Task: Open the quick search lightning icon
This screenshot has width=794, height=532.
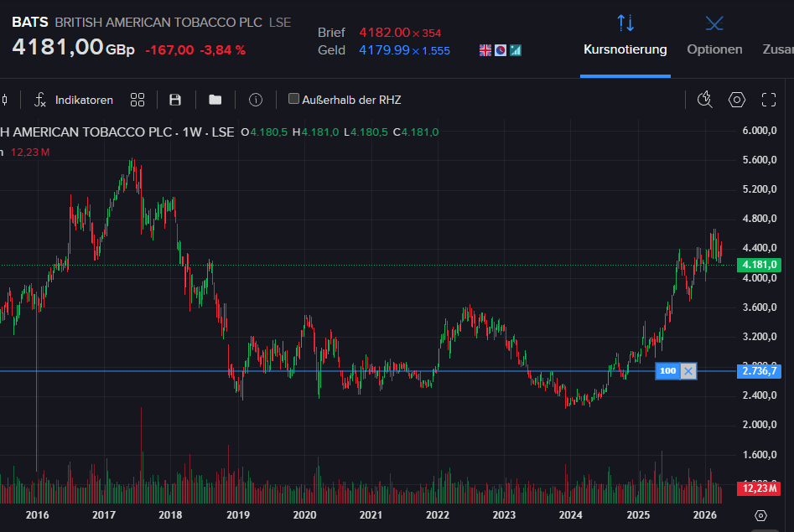Action: pos(705,100)
